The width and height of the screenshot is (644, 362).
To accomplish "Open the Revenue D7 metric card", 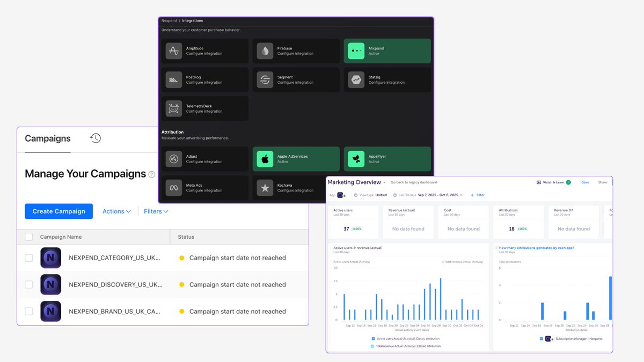I will [574, 222].
